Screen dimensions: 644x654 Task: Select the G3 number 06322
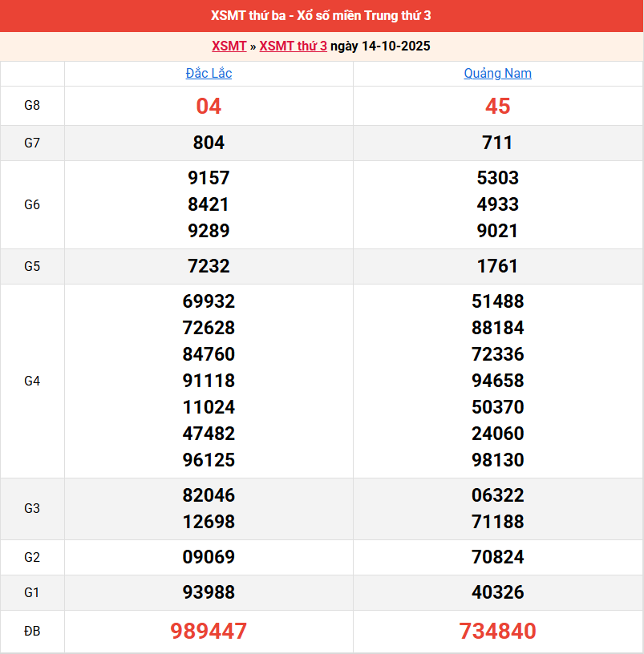(x=497, y=495)
